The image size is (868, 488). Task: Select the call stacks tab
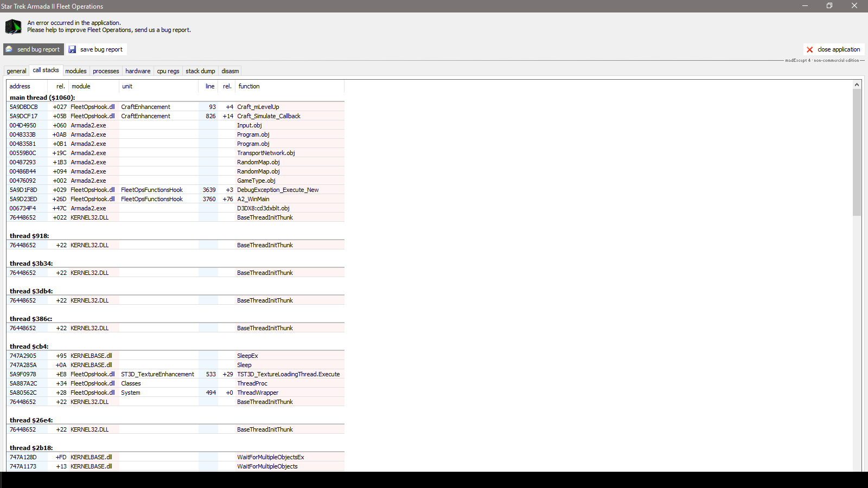tap(46, 70)
